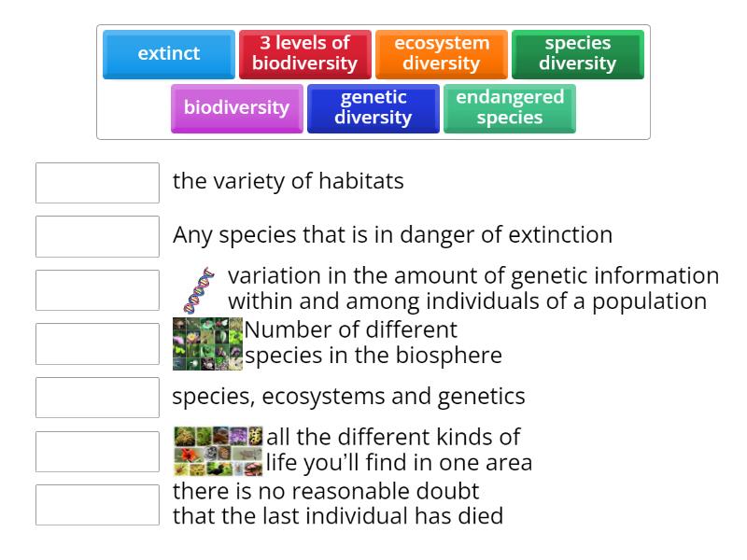
Task: Click the water lily image in the grid
Action: tap(192, 337)
